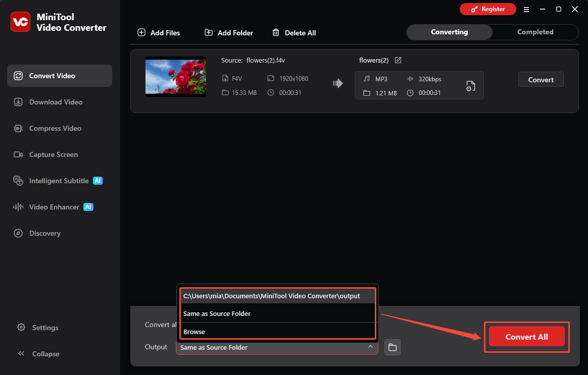Click the Output label text
588x375 pixels.
(x=156, y=347)
